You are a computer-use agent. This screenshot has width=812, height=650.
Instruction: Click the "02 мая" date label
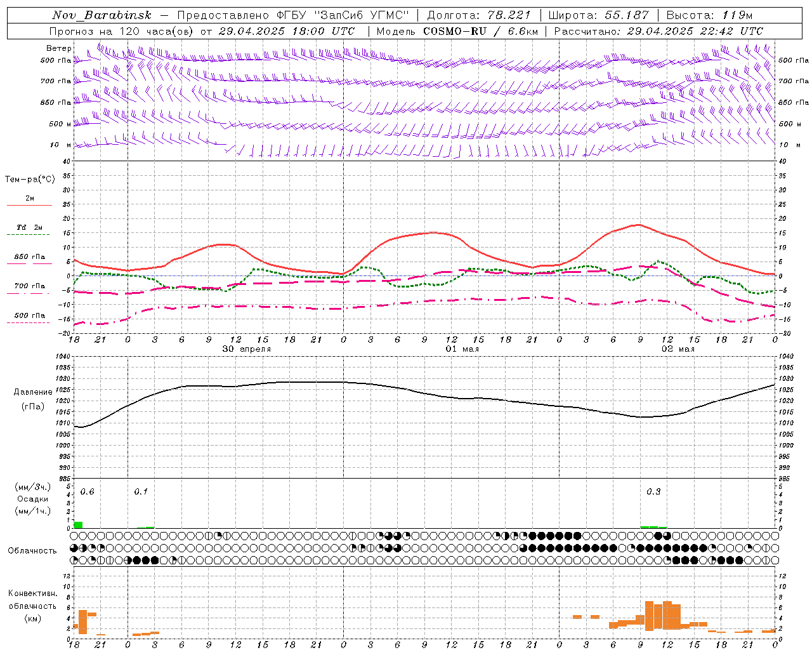coord(678,349)
